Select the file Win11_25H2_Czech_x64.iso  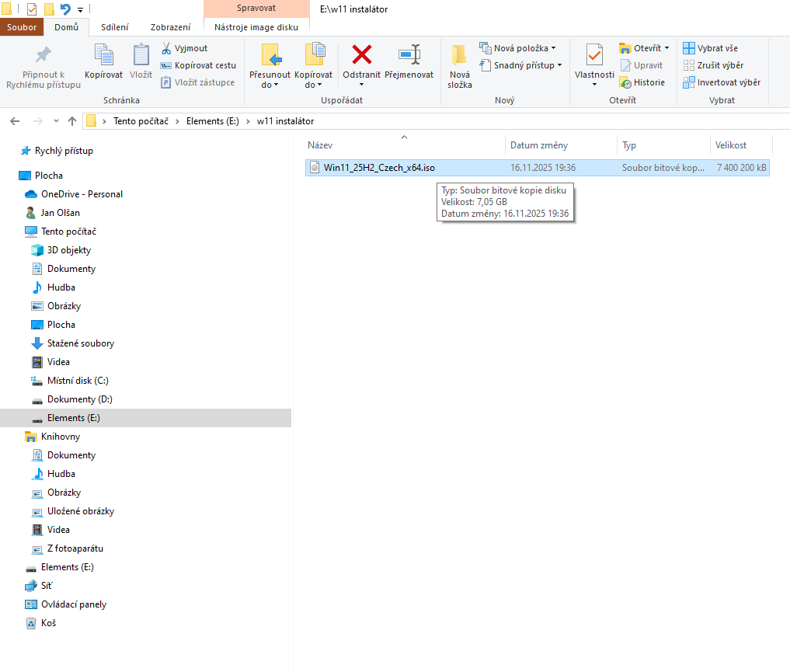point(537,168)
